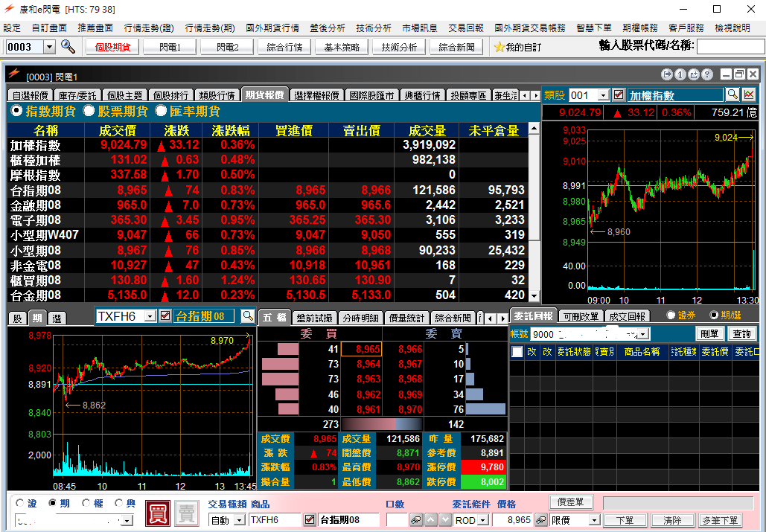This screenshot has width=766, height=532.
Task: Open the chart icon next to 加權指數
Action: 749,95
